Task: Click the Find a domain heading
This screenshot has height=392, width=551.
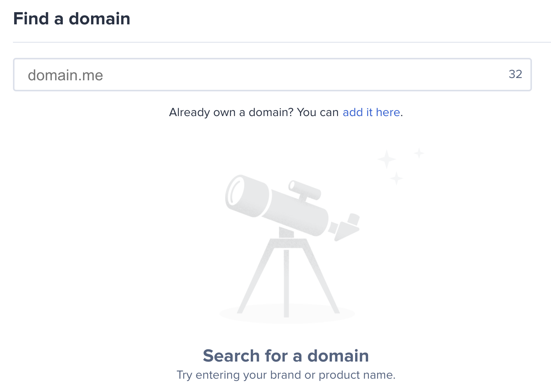Action: point(72,18)
